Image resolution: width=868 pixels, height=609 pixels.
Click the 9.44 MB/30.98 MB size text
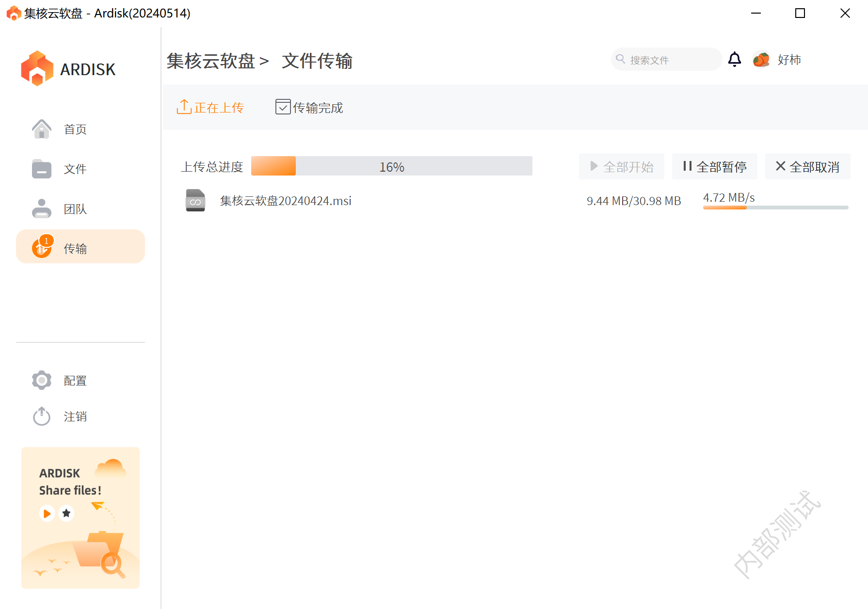[x=634, y=201]
